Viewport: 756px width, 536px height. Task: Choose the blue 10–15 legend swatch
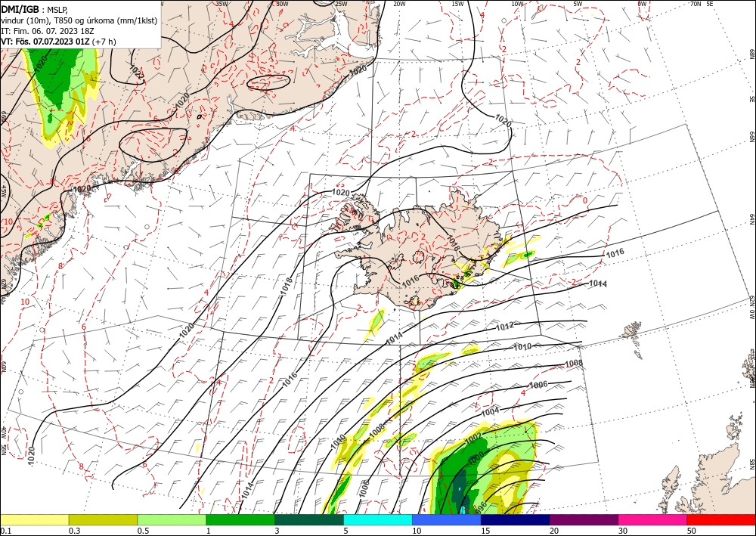tap(447, 519)
